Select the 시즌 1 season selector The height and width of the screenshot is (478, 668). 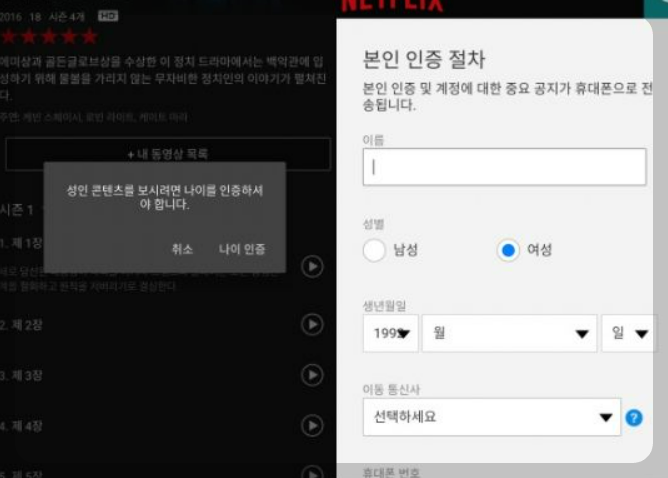point(17,210)
